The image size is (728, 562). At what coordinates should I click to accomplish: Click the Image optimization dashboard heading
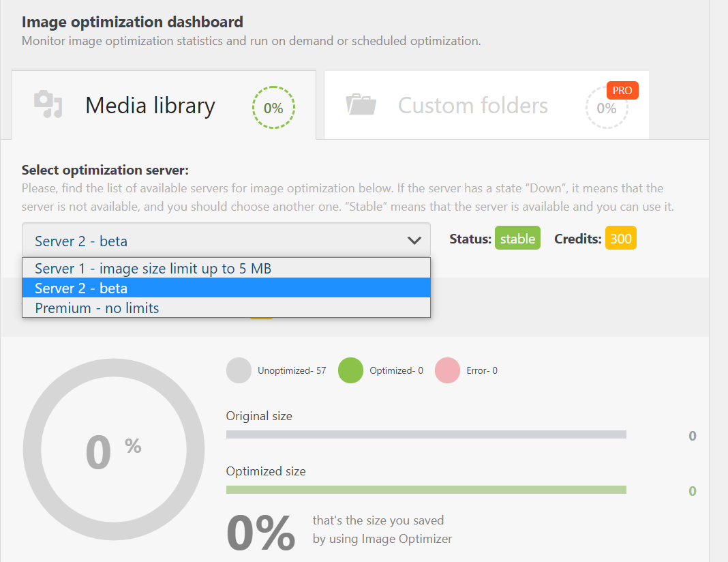pos(132,23)
